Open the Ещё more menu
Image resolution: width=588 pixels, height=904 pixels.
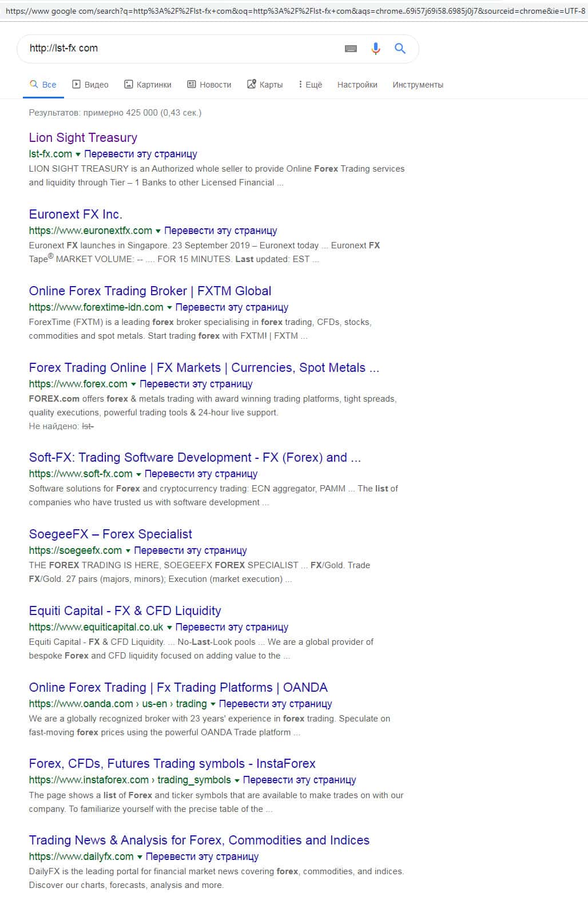(311, 85)
